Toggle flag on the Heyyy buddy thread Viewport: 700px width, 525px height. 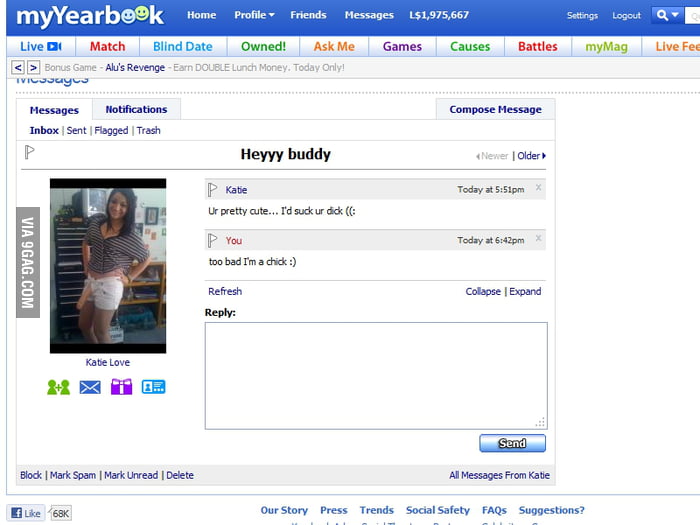[30, 153]
